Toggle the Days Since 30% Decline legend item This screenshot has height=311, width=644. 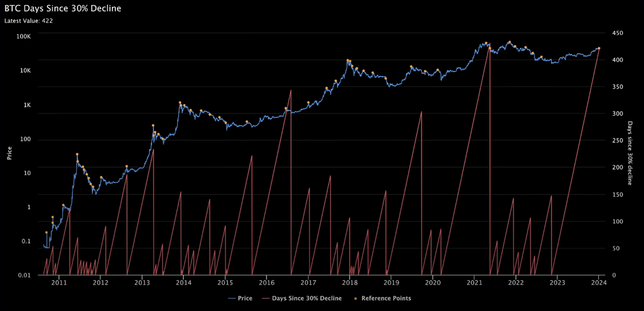[301, 298]
